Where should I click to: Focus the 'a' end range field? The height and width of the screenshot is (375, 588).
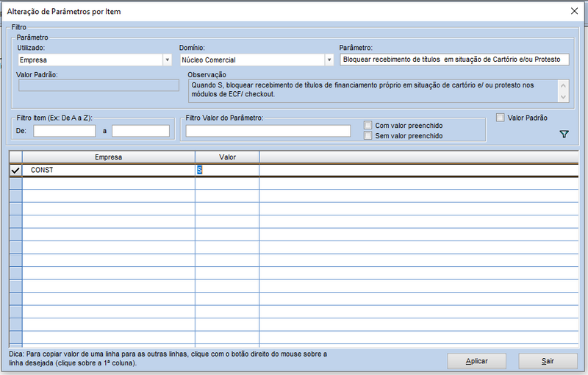[140, 131]
